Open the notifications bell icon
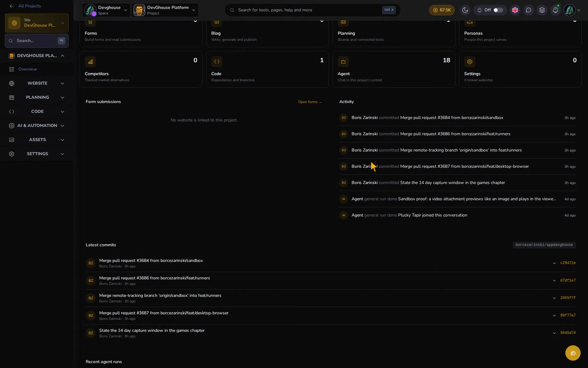 coord(555,10)
